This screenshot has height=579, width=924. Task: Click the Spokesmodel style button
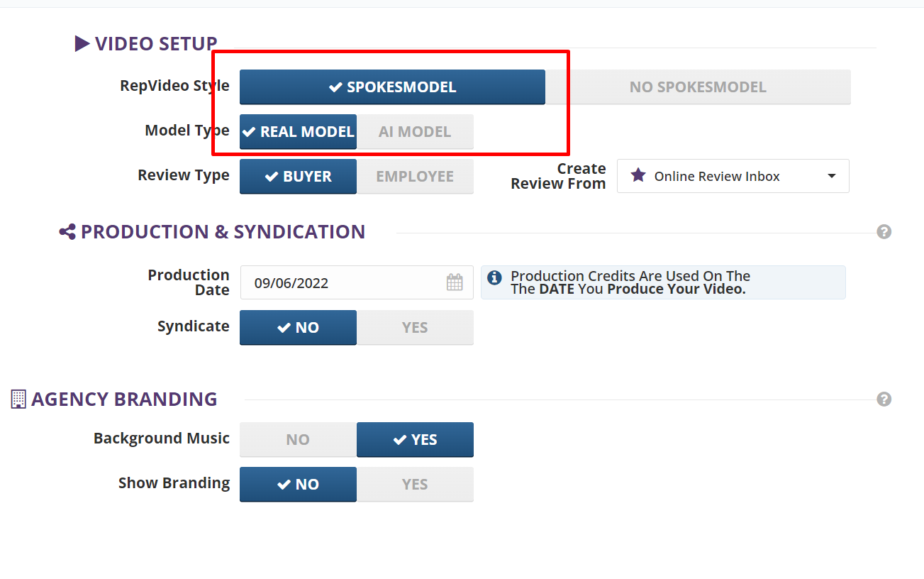tap(392, 87)
